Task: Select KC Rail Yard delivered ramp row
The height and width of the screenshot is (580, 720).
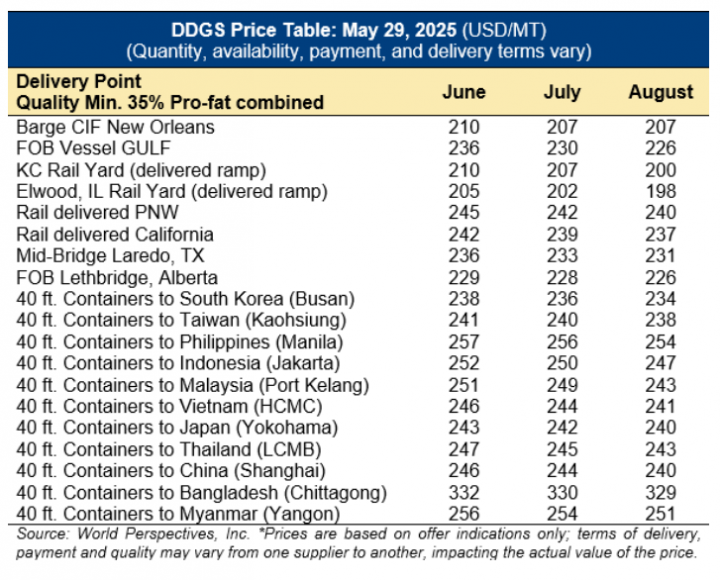Action: coord(358,170)
